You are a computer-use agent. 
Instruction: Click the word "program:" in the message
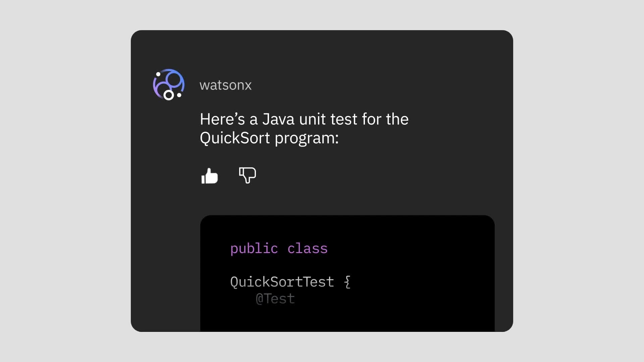(x=307, y=139)
